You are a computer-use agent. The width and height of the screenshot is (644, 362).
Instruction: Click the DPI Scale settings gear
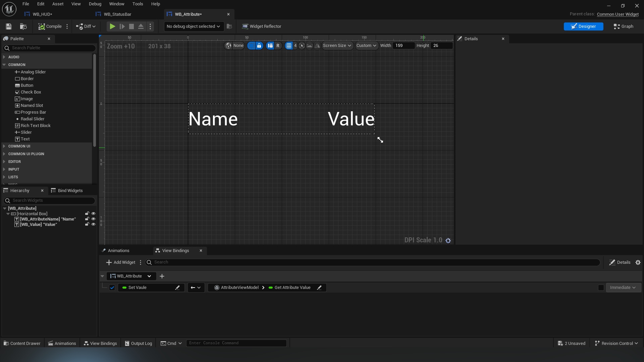pos(448,240)
